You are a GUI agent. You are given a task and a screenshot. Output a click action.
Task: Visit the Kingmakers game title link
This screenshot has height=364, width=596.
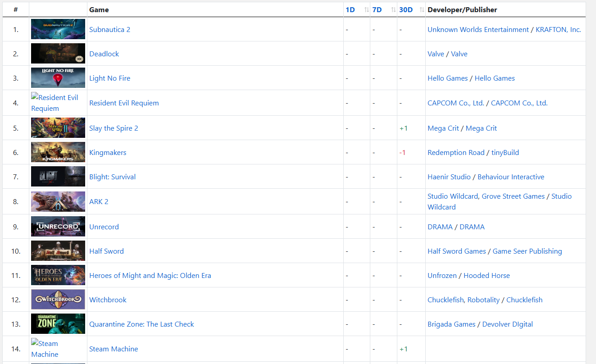pos(108,153)
